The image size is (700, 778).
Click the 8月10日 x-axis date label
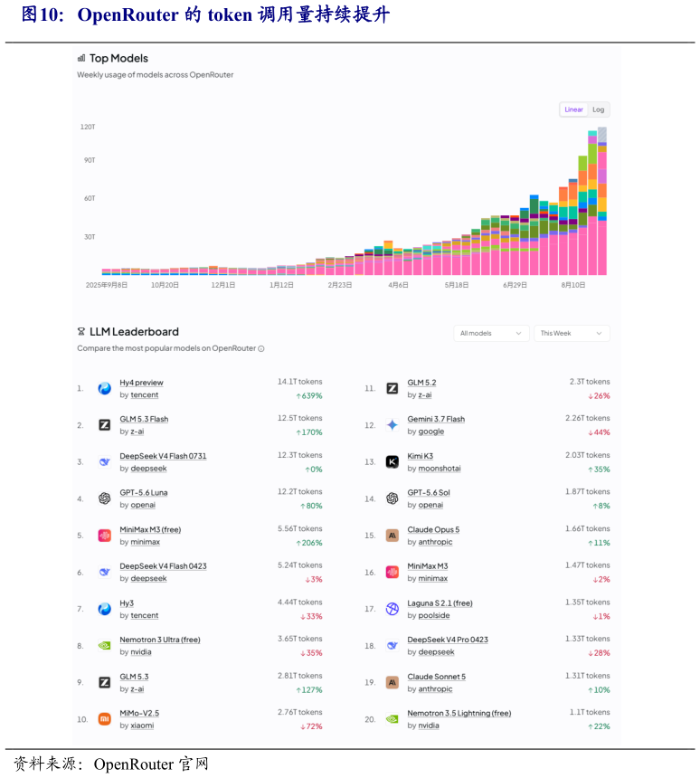(573, 285)
